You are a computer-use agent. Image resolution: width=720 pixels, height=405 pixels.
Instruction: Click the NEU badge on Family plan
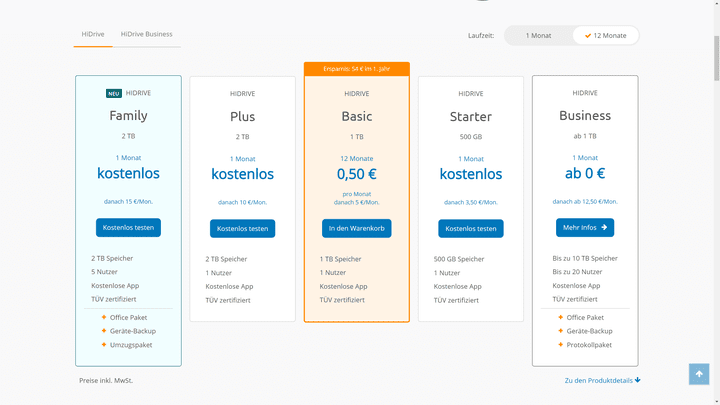114,93
